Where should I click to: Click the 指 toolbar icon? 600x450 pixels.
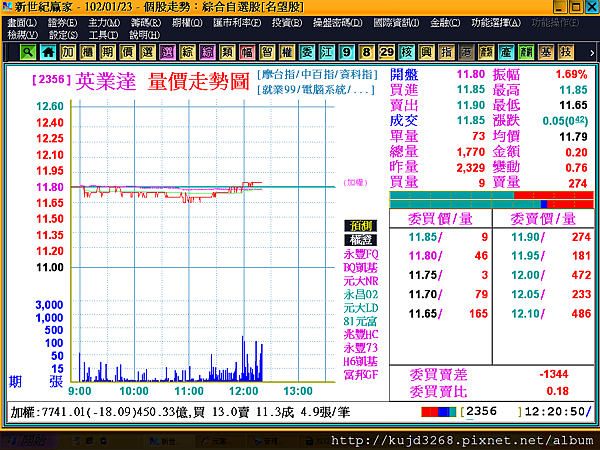[446, 52]
